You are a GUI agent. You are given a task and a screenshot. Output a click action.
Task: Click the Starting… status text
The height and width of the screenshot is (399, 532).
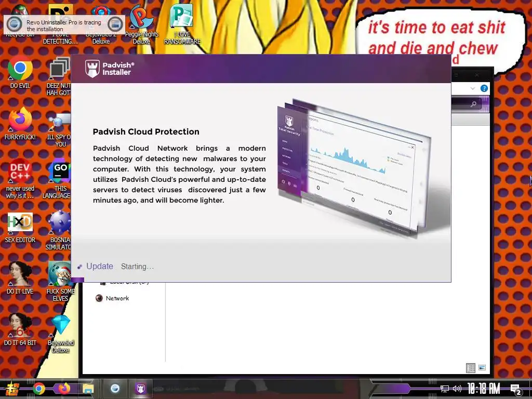[137, 267]
